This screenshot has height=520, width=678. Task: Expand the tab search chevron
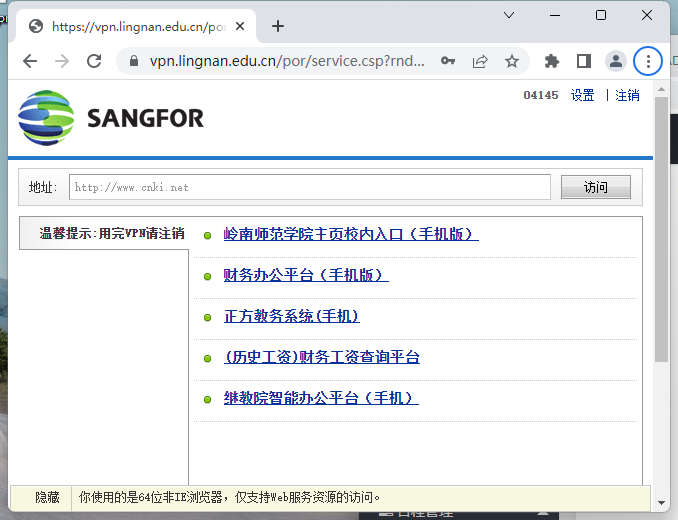(509, 15)
